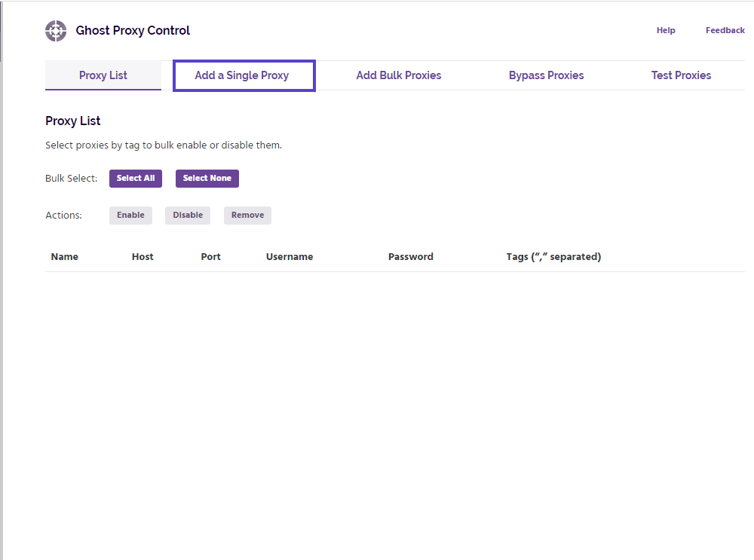
Task: Click the Username column header
Action: coord(290,257)
